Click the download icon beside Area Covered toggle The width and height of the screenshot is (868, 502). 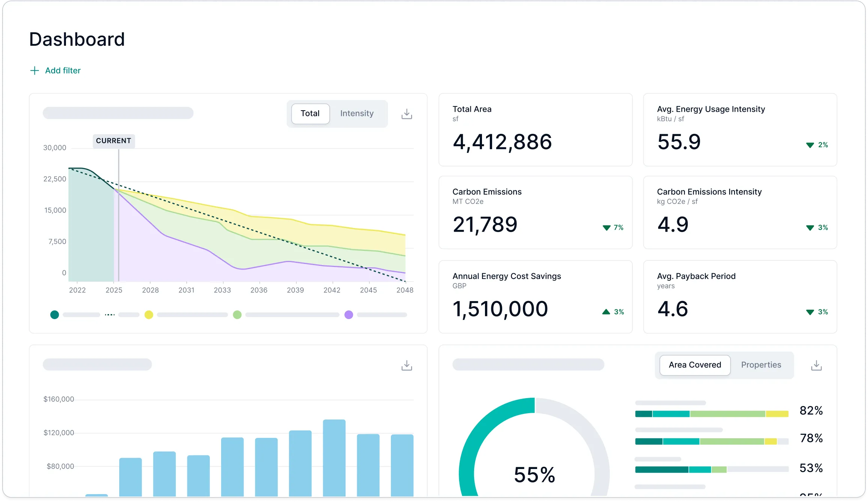[816, 364]
